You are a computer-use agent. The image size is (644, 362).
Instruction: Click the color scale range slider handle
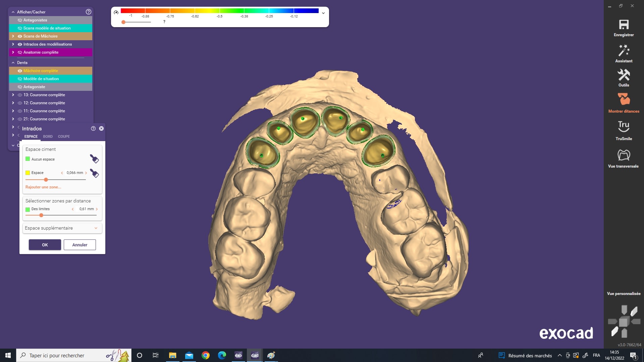[x=123, y=22]
